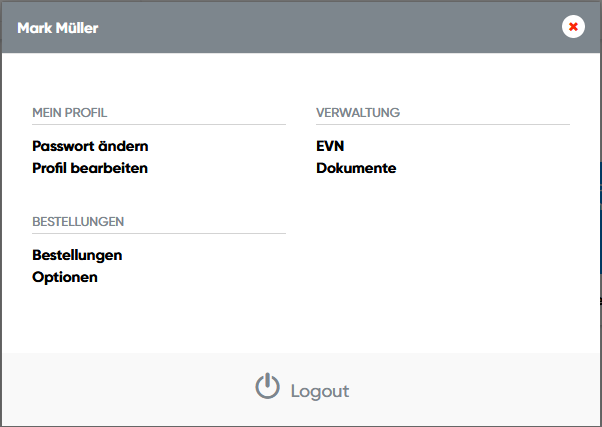This screenshot has width=602, height=427.
Task: Open Profil bearbeiten
Action: pos(90,168)
